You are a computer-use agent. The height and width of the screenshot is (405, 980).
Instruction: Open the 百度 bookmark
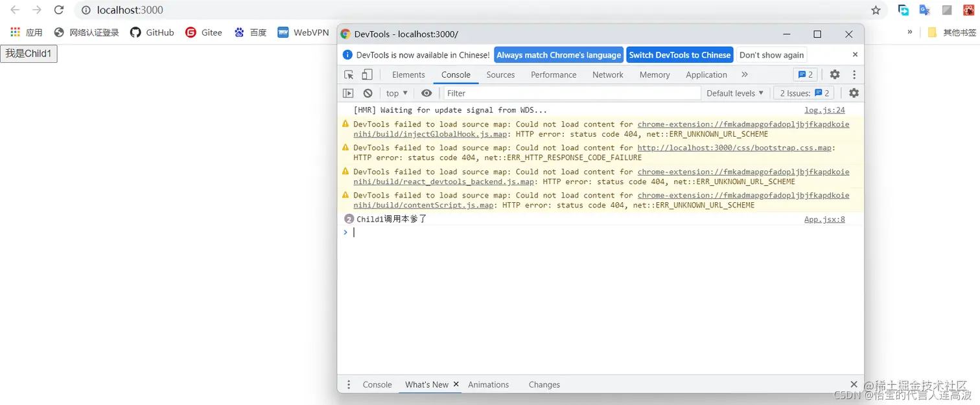[x=250, y=32]
